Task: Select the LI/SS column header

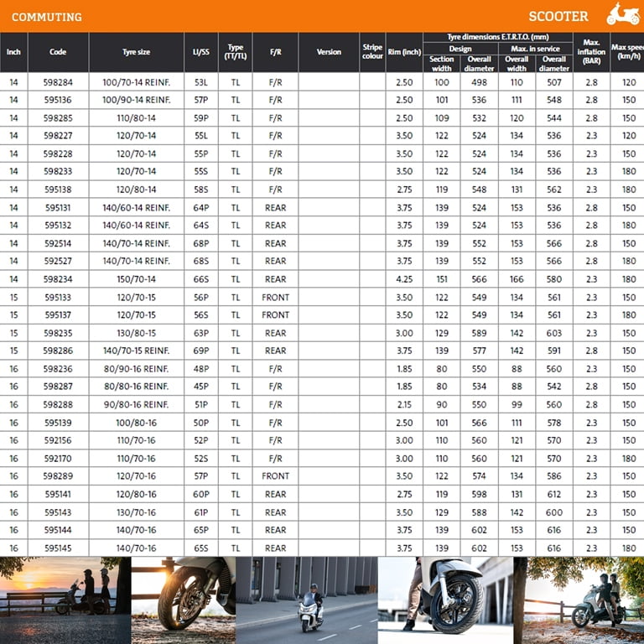Action: tap(201, 52)
